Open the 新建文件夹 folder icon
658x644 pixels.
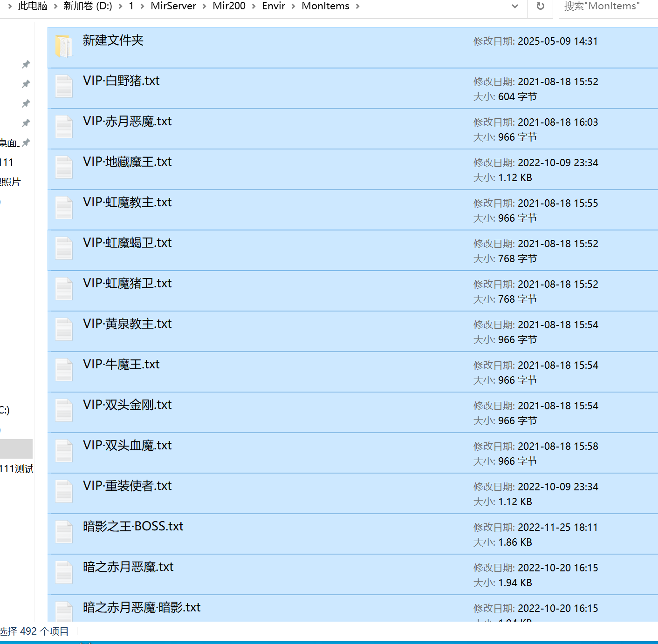coord(64,47)
